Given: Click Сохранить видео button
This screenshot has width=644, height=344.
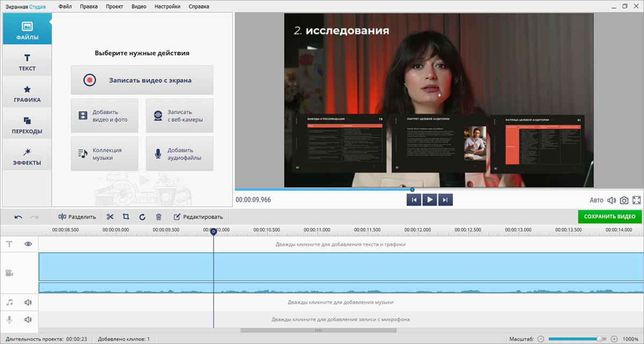Looking at the screenshot, I should [610, 217].
